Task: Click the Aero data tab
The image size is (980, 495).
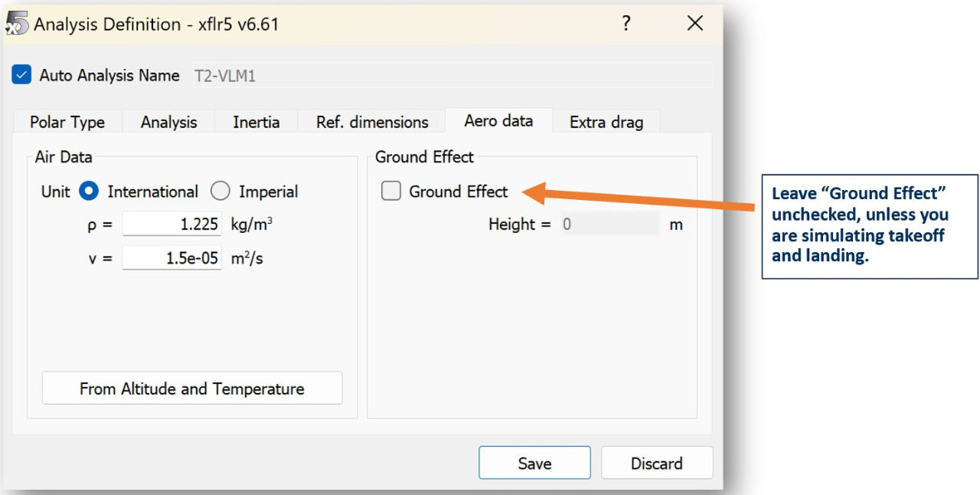Action: tap(498, 121)
